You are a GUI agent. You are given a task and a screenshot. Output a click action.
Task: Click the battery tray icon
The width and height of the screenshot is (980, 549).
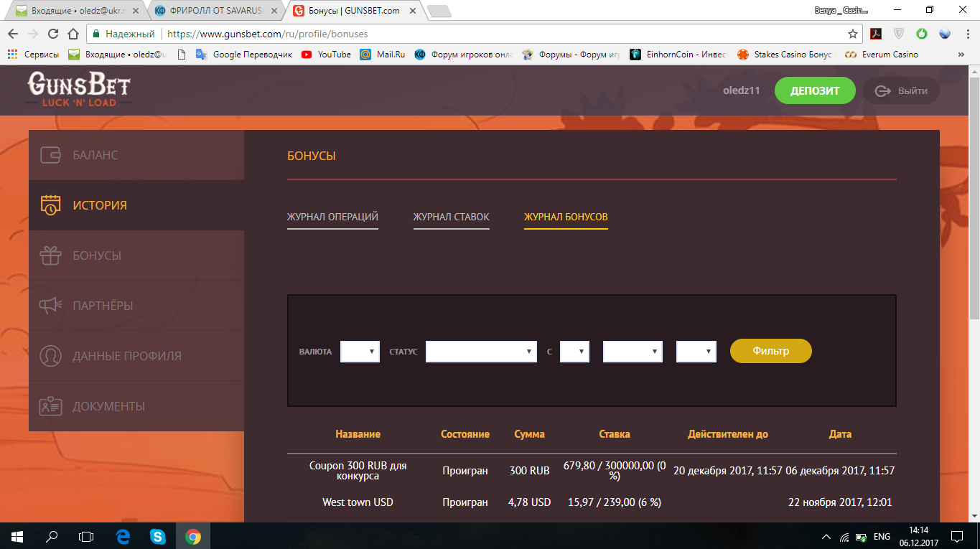click(859, 537)
